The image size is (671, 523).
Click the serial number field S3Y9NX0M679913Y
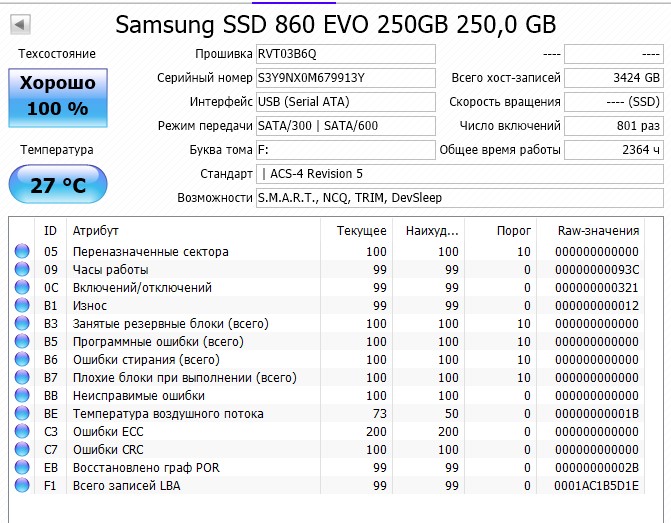click(346, 78)
